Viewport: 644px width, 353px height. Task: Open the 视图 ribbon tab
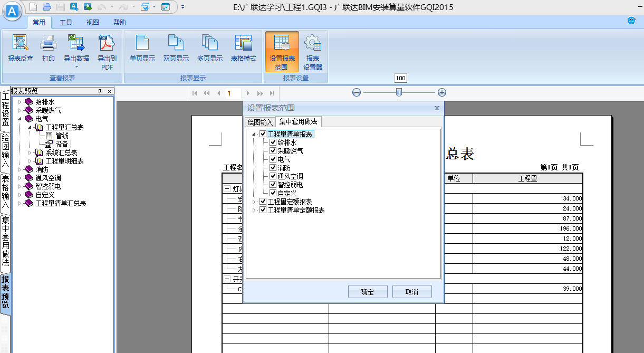point(93,22)
